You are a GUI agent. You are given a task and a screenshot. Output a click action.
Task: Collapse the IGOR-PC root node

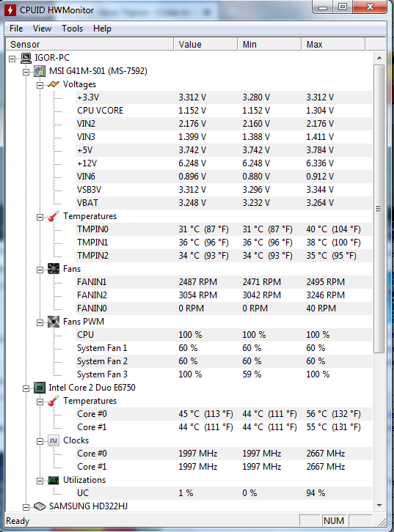(x=12, y=59)
